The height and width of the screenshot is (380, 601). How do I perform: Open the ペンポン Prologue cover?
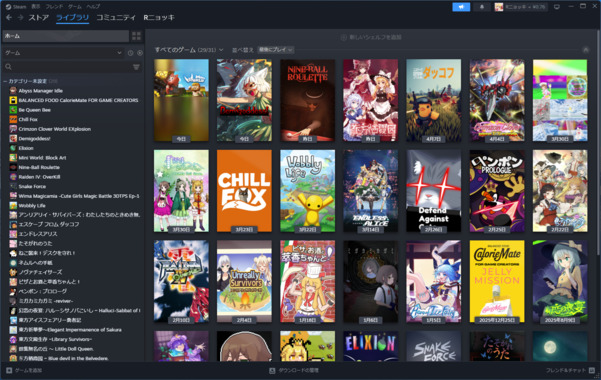click(x=497, y=191)
